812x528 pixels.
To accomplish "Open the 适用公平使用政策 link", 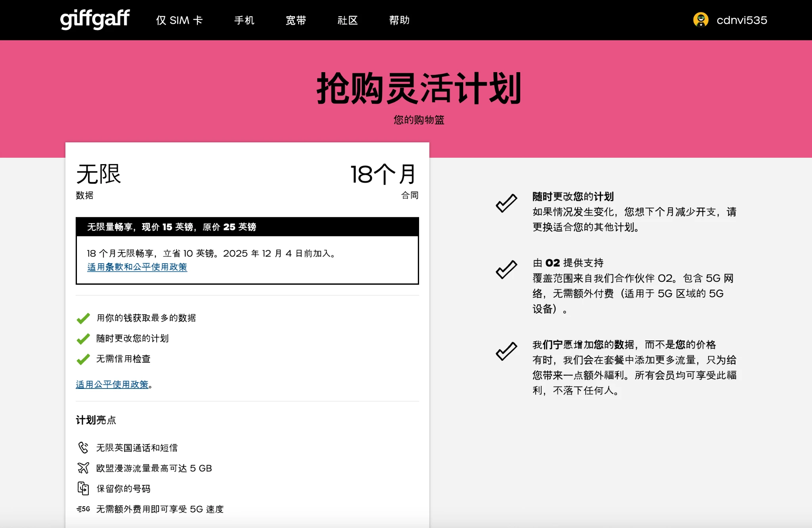I will (x=112, y=385).
